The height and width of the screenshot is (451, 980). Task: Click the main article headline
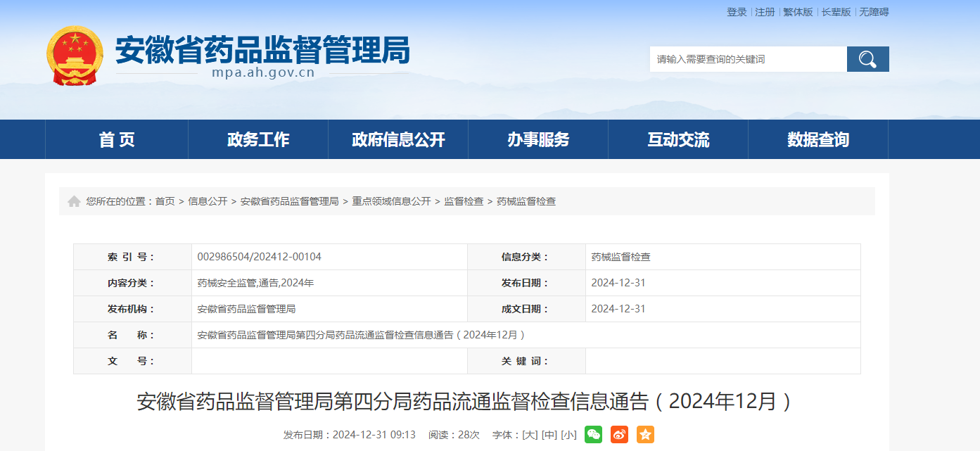click(466, 402)
